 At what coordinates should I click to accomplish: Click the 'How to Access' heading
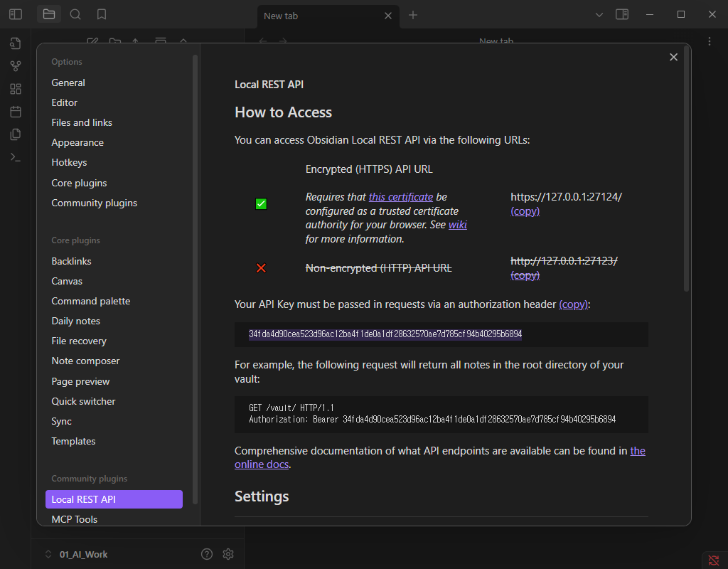pos(283,112)
